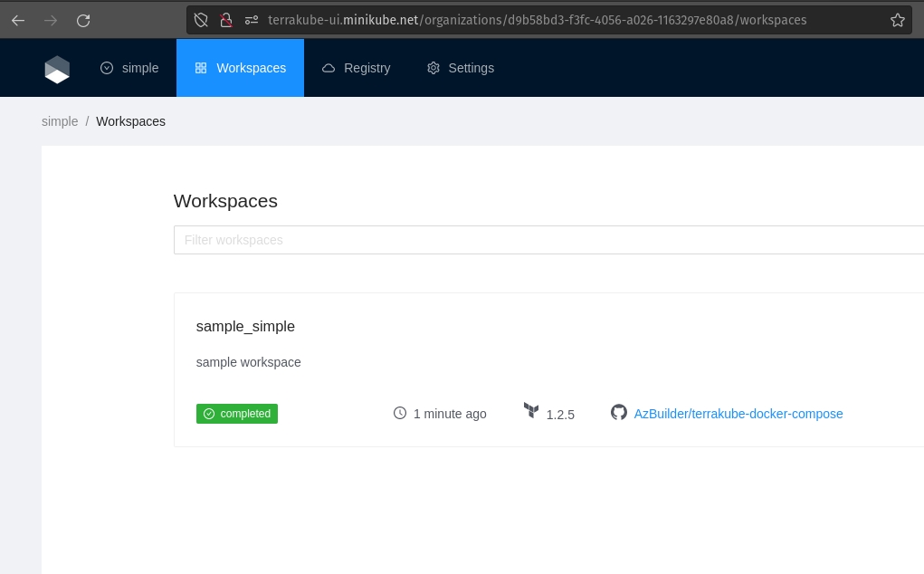Click the Terraform logo icon near 1.2.5
The width and height of the screenshot is (924, 574).
point(531,411)
